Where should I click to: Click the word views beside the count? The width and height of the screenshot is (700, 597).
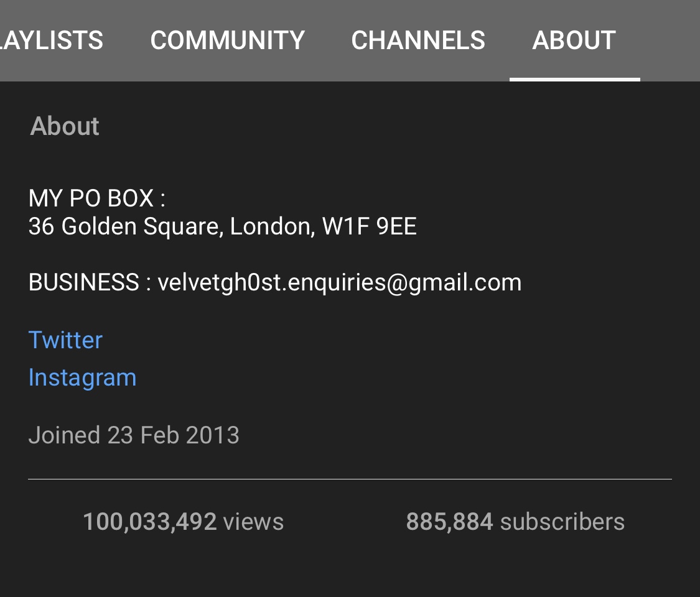tap(254, 522)
